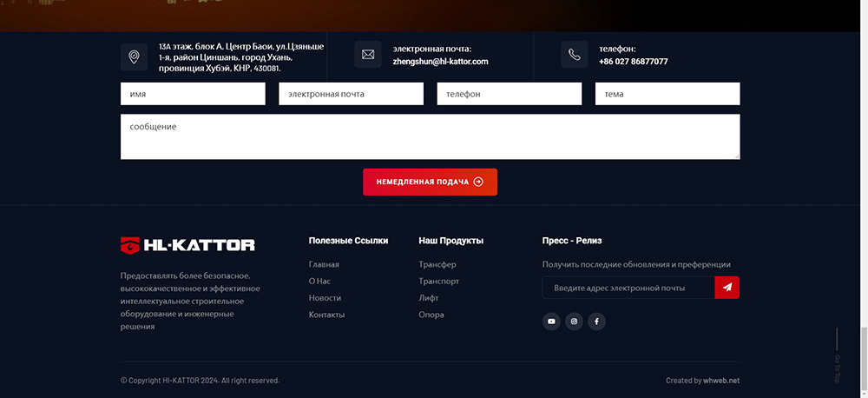Click the сообщение message textarea

[x=430, y=136]
